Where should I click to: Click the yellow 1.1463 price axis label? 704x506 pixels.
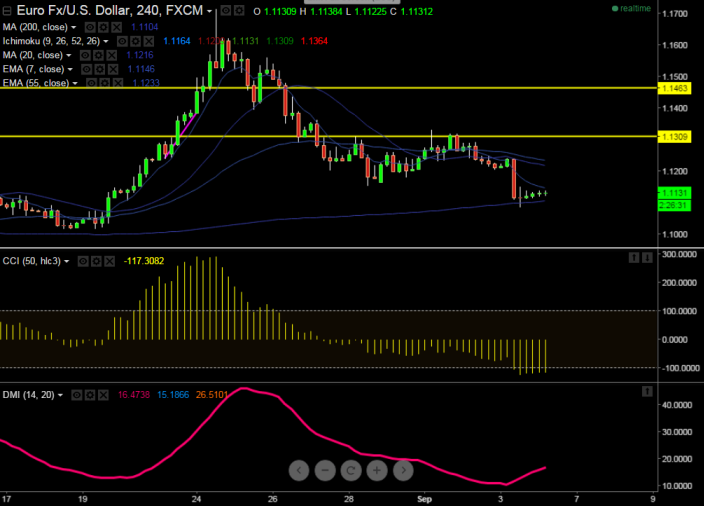(674, 88)
